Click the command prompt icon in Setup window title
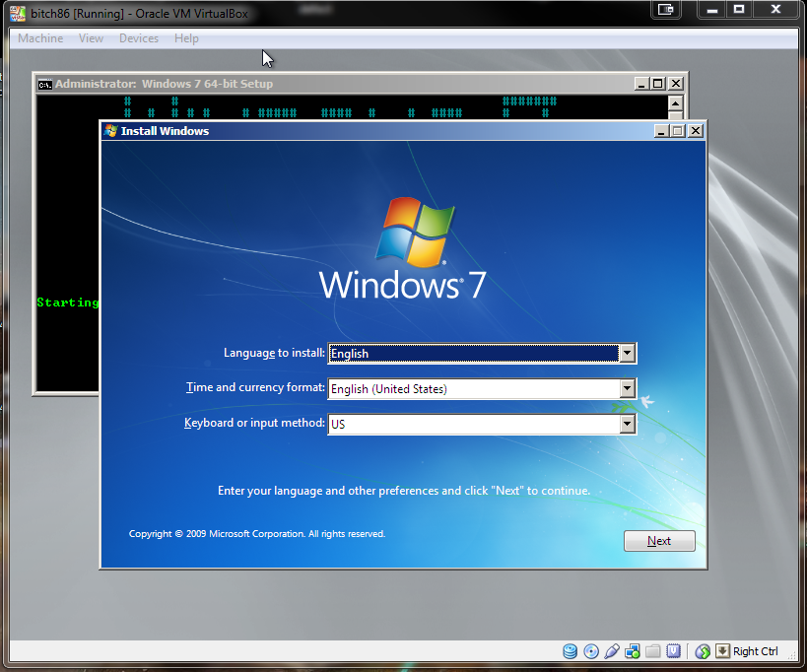The image size is (807, 672). pyautogui.click(x=44, y=85)
